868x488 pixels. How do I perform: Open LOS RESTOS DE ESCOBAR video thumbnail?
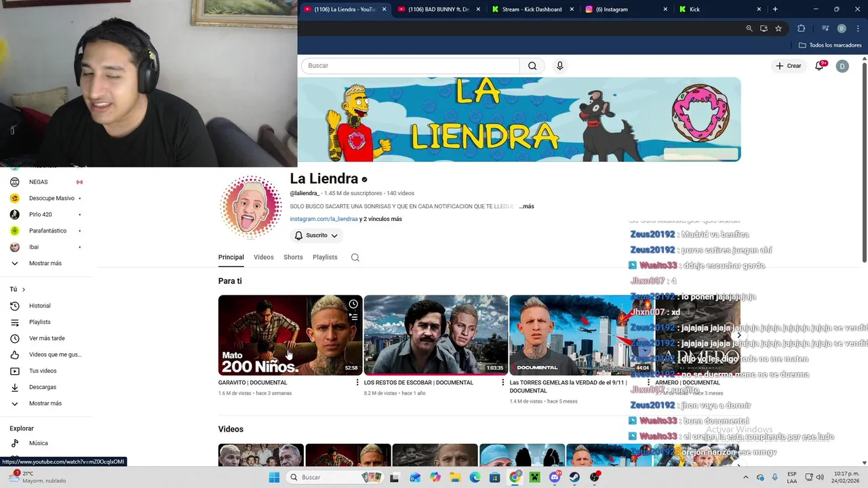435,335
